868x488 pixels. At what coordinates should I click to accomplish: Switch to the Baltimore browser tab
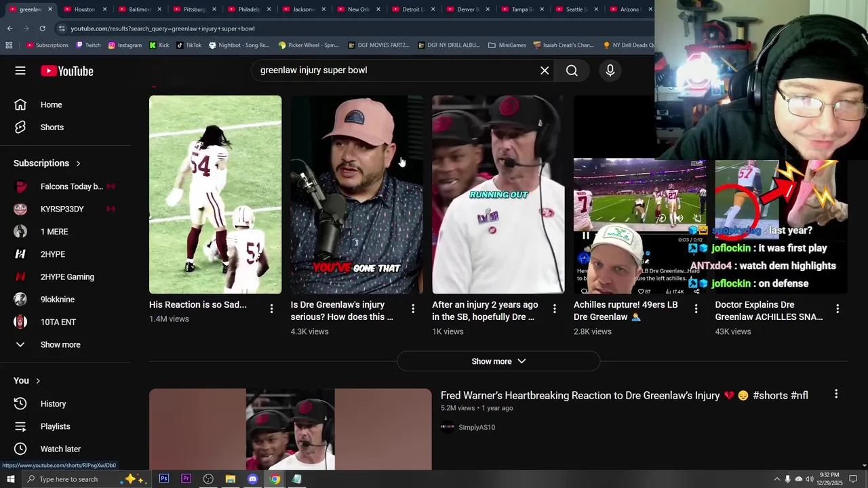click(139, 9)
